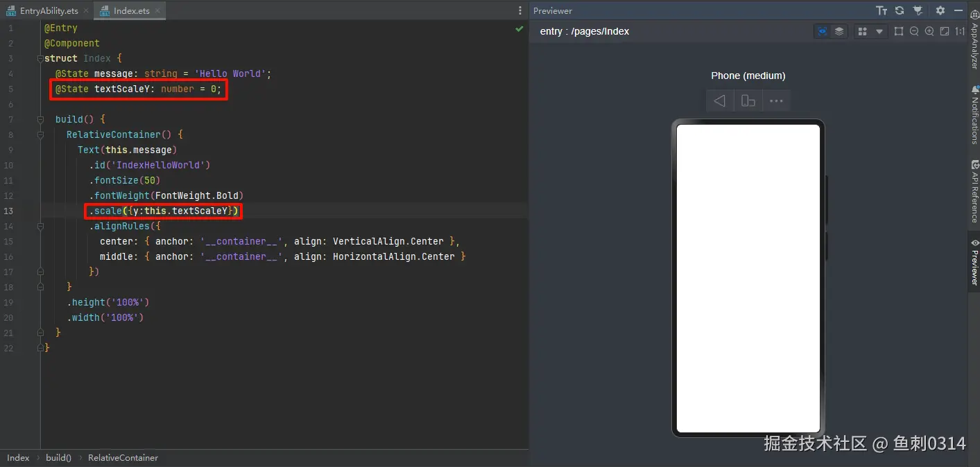Viewport: 980px width, 467px height.
Task: Reset preview zoom to 1:1
Action: 960,31
